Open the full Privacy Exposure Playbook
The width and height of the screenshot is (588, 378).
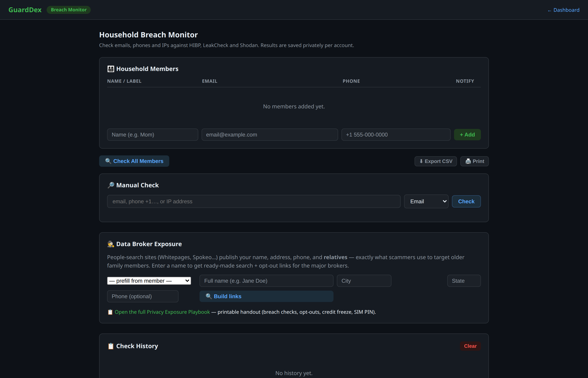tap(162, 312)
